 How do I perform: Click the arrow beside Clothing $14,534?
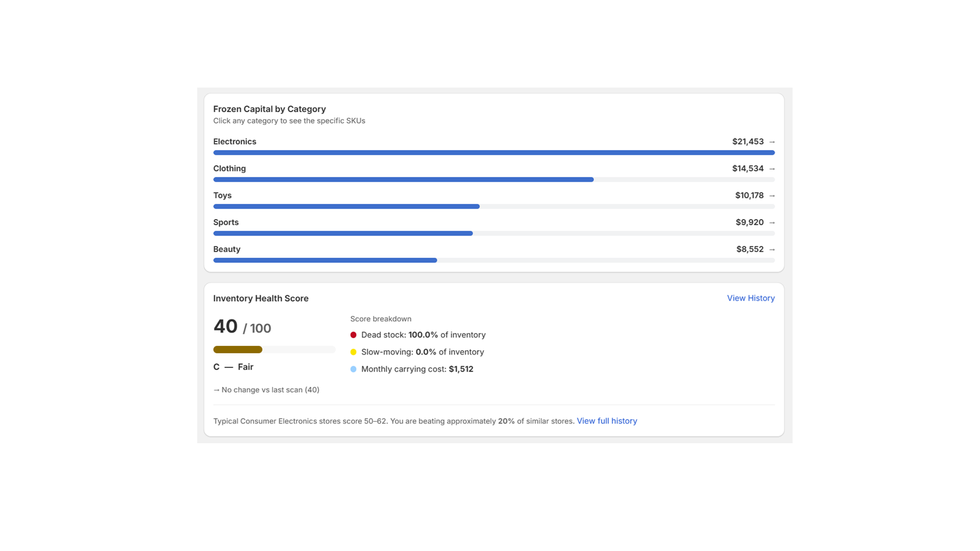772,169
